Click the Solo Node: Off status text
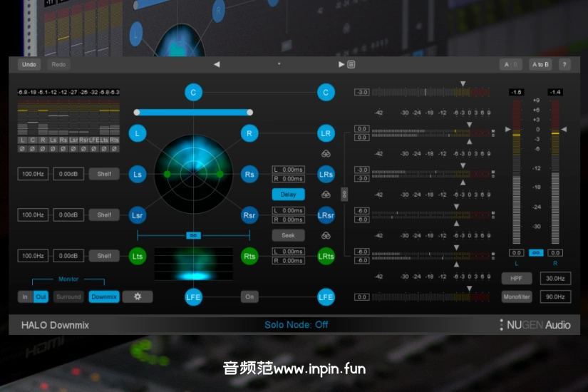588x392 pixels. point(296,324)
